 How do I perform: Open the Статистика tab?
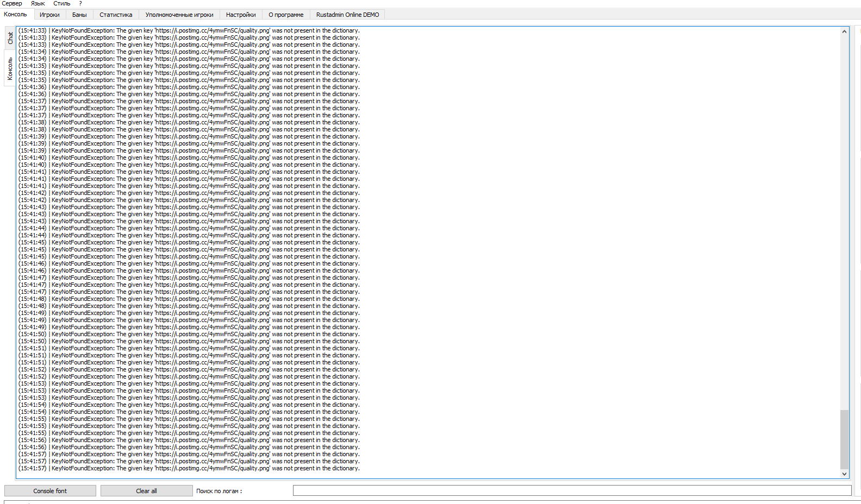[x=116, y=15]
